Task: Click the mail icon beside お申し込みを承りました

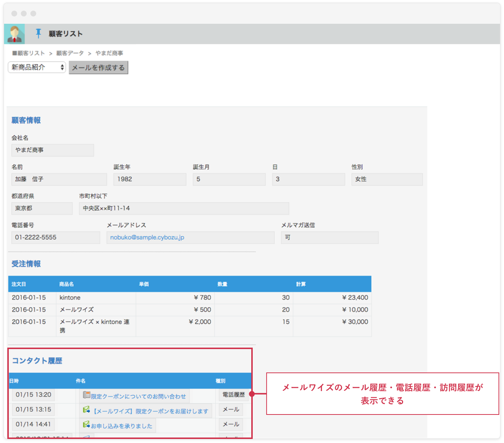Action: 87,424
